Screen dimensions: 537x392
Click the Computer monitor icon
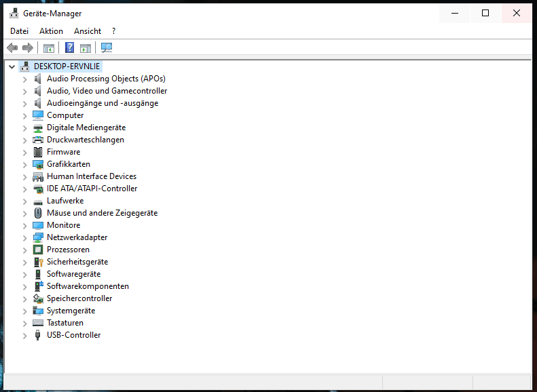coord(38,115)
